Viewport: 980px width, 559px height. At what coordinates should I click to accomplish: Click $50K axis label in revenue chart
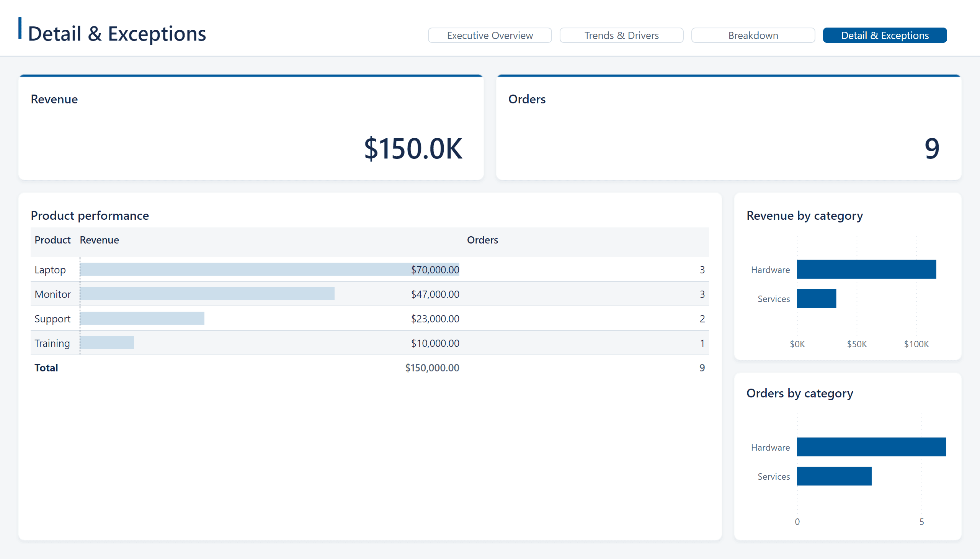tap(857, 344)
